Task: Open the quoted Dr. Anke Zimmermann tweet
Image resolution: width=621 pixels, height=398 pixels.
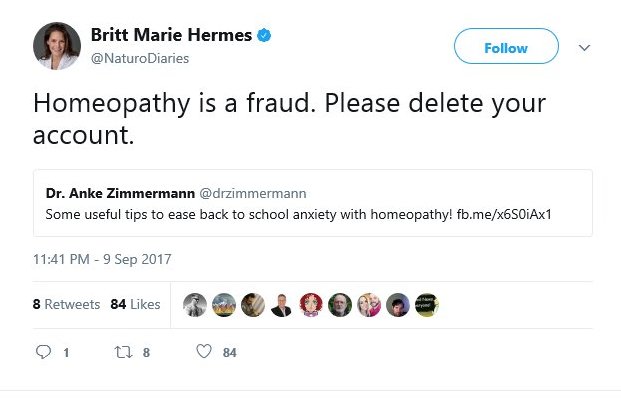Action: pyautogui.click(x=313, y=203)
